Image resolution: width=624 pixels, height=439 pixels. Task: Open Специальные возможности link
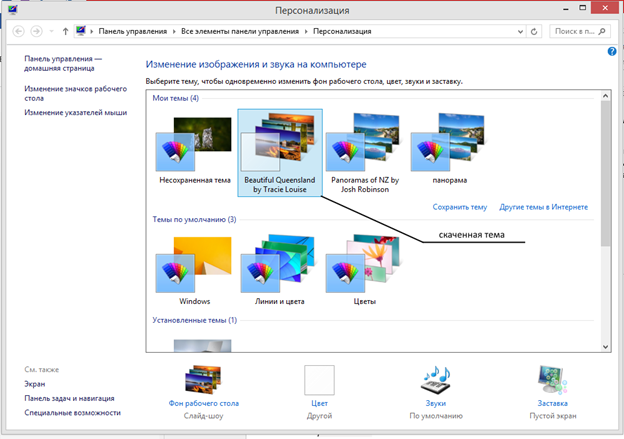point(72,413)
